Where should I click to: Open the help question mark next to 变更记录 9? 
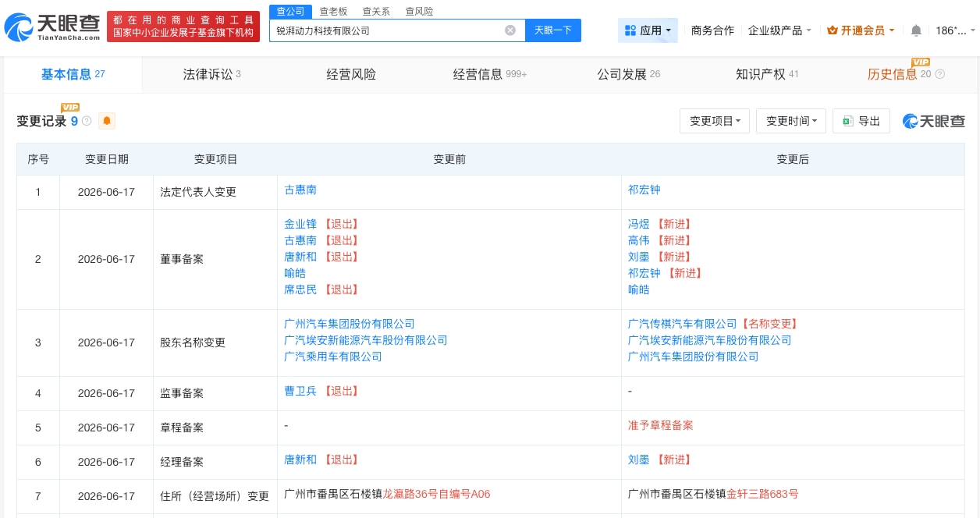(x=87, y=121)
